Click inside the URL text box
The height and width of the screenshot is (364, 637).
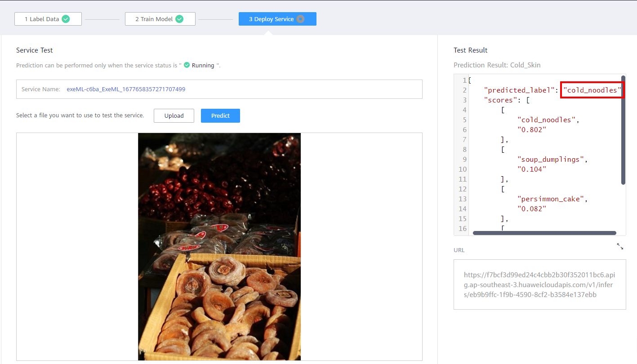pos(539,284)
